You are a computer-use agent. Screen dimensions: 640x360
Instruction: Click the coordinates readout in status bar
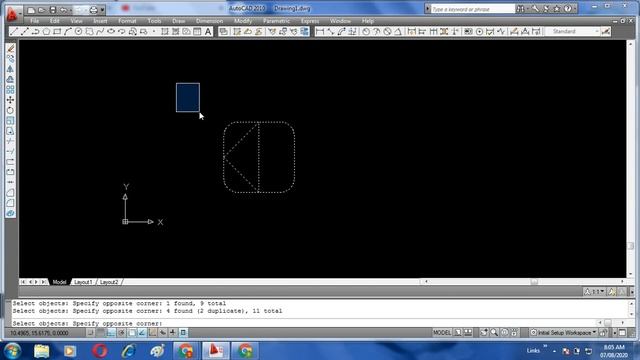pos(39,333)
